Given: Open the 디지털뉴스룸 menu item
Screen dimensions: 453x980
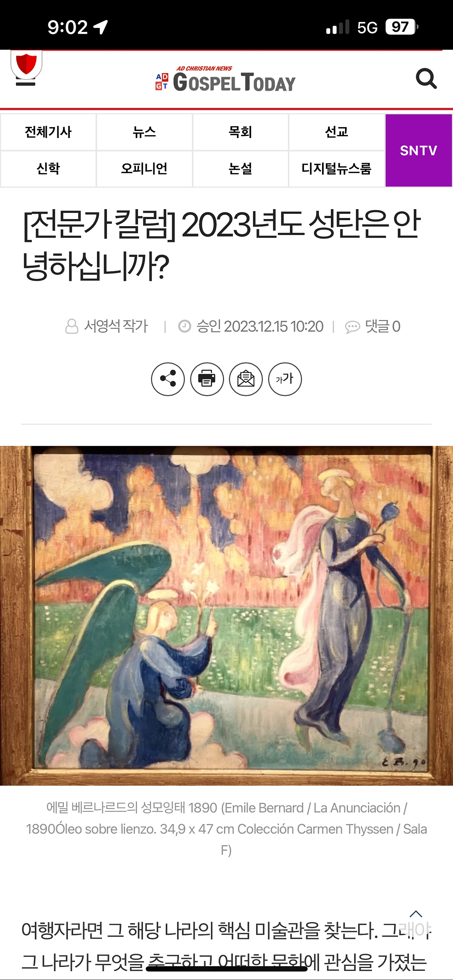Looking at the screenshot, I should (337, 168).
